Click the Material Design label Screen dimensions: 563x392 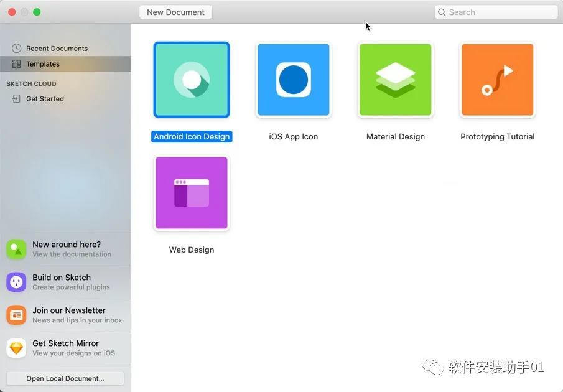point(395,136)
